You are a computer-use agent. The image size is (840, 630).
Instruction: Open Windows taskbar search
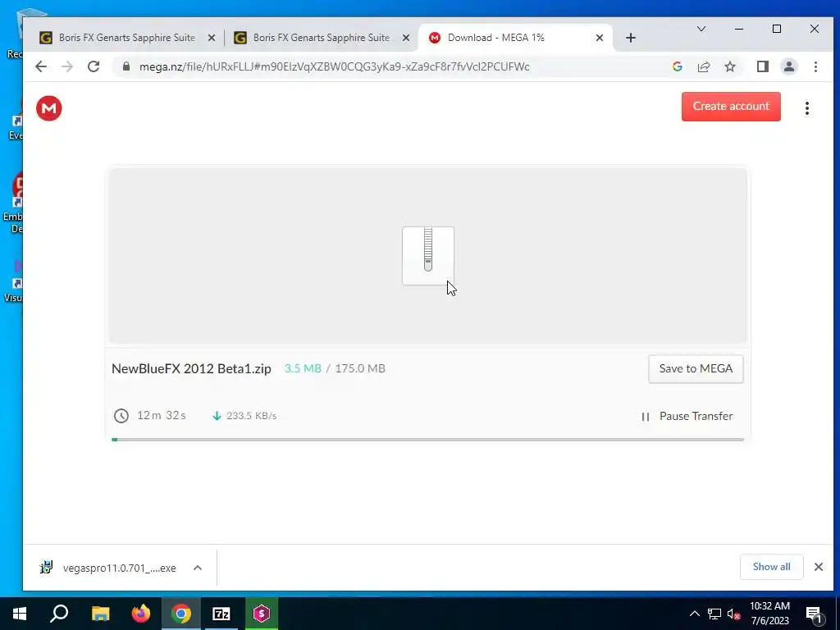pyautogui.click(x=59, y=614)
